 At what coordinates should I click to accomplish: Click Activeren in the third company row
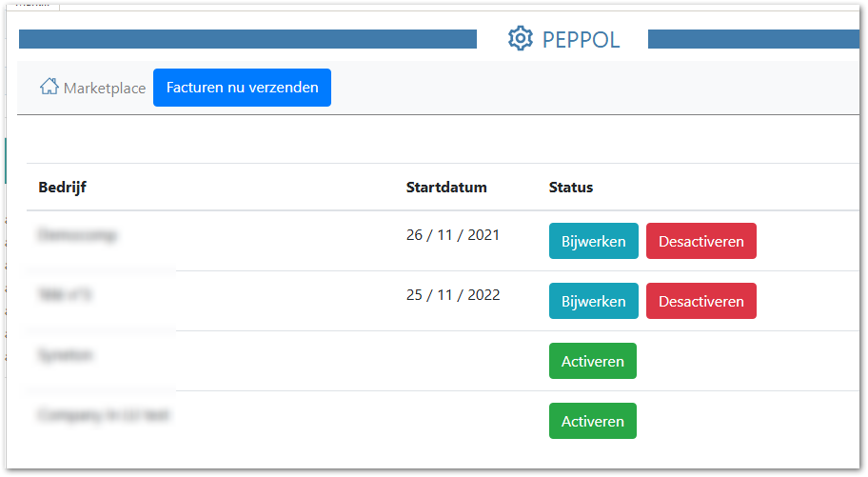[592, 361]
